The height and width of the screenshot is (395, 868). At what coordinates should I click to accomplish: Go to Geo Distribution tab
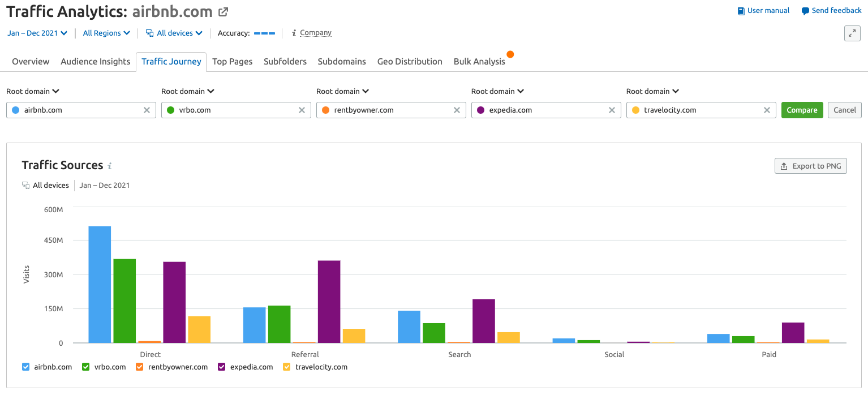click(410, 62)
